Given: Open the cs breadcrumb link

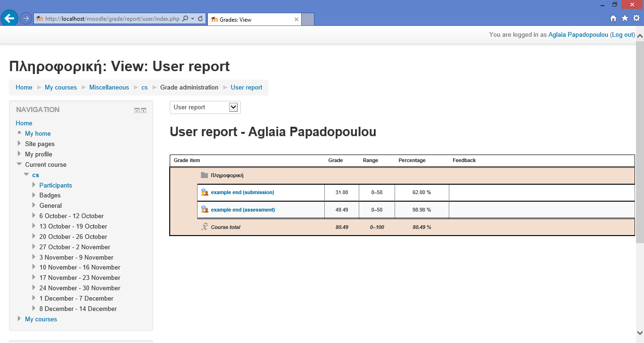Looking at the screenshot, I should click(x=145, y=87).
